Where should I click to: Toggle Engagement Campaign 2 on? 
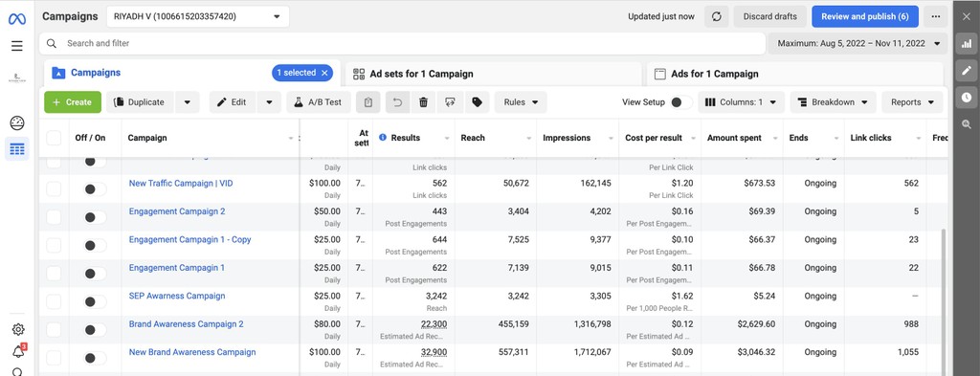[x=95, y=217]
